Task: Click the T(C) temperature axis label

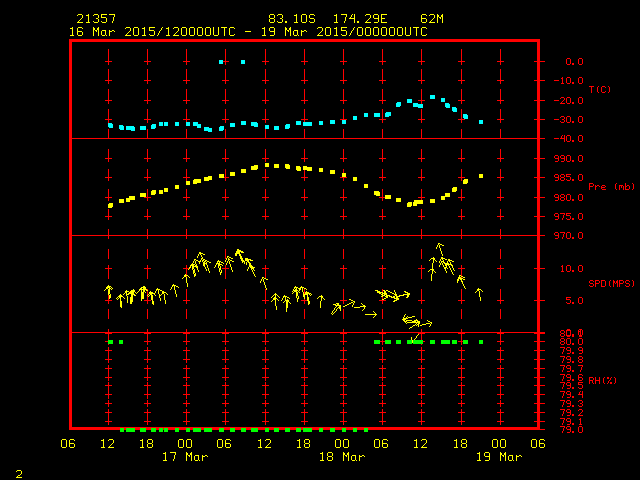Action: [x=600, y=89]
